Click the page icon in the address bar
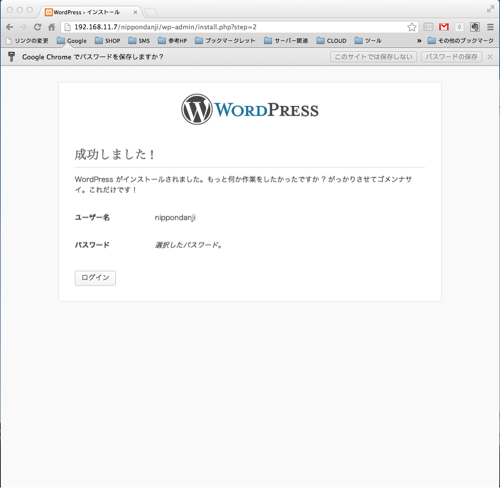Screen dimensions: 500x488 point(68,27)
